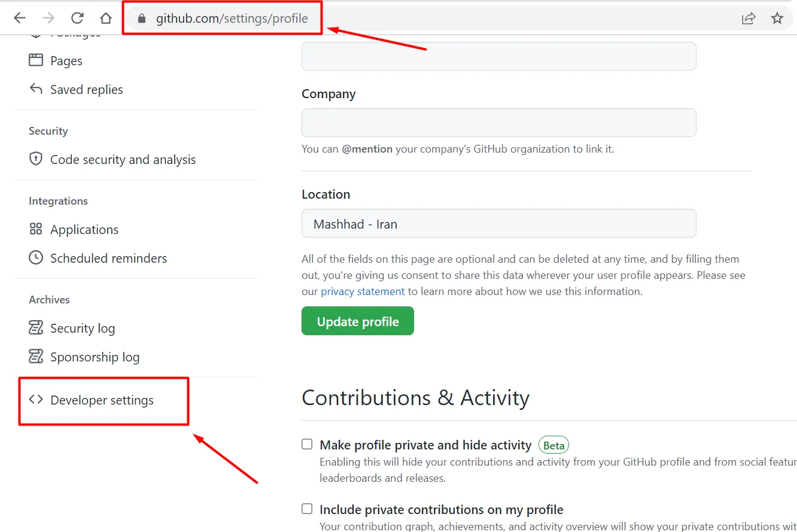
Task: Click the @mention company hint text
Action: coord(458,149)
